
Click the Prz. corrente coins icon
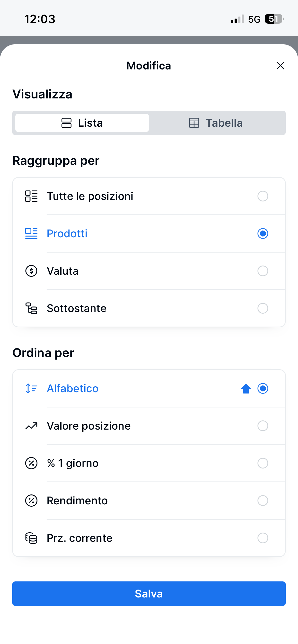pyautogui.click(x=31, y=538)
